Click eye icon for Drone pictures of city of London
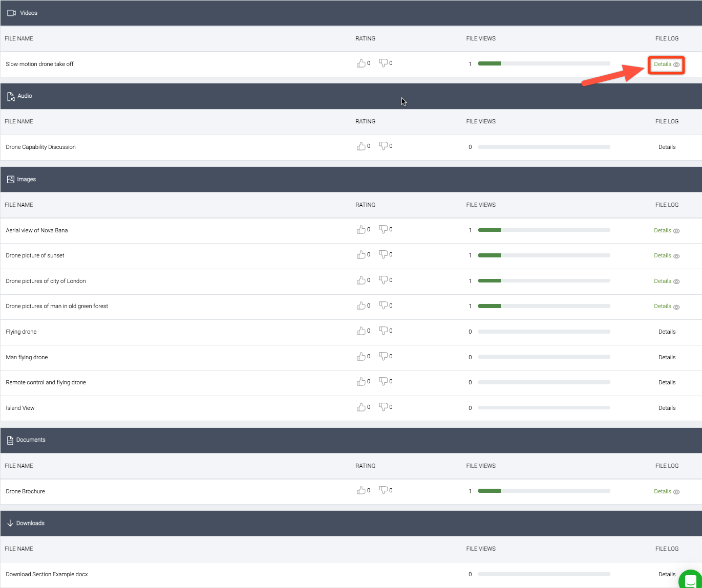Viewport: 702px width, 588px height. [x=676, y=281]
